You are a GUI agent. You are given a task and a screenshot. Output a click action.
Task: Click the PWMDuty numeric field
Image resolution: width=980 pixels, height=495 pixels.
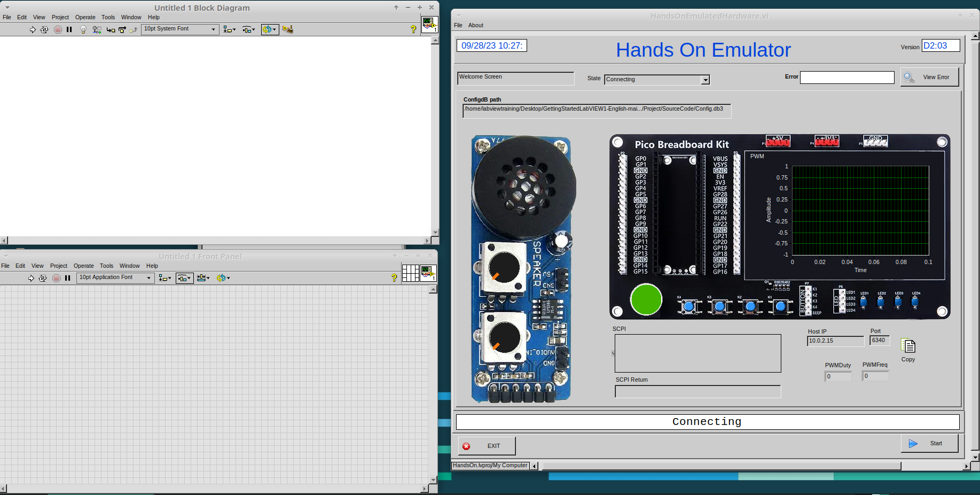[x=838, y=376]
